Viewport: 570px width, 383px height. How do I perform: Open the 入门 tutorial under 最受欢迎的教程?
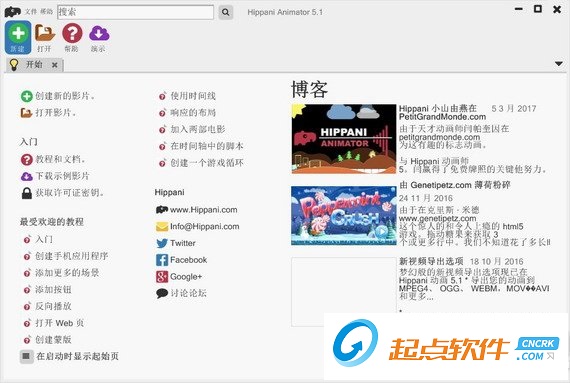[44, 239]
